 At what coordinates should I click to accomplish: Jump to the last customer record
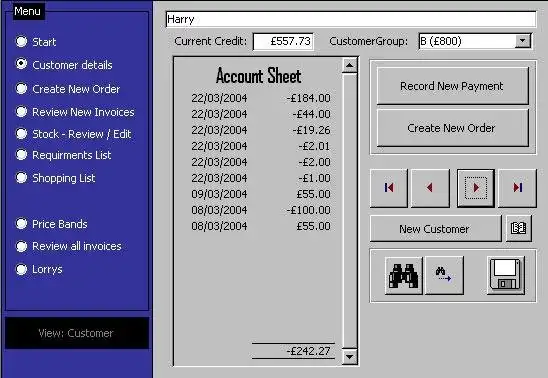coord(517,188)
